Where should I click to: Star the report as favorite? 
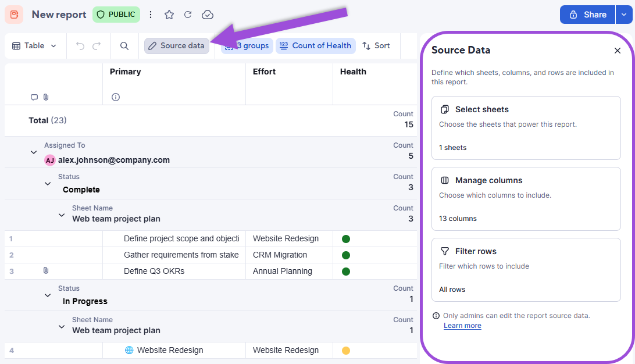click(x=169, y=15)
